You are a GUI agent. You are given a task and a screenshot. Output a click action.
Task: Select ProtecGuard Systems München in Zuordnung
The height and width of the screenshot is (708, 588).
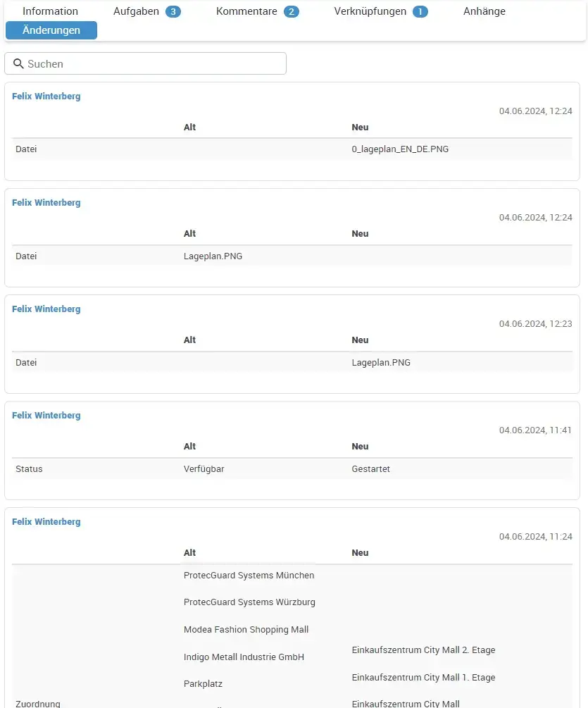coord(249,576)
